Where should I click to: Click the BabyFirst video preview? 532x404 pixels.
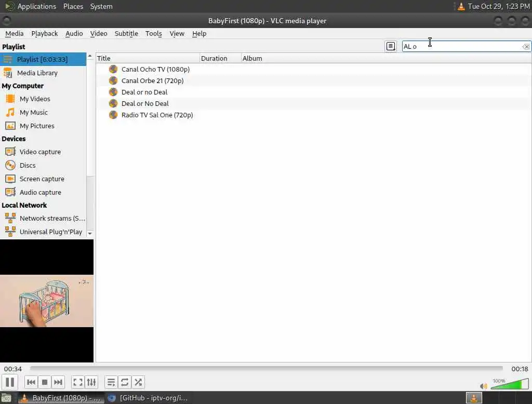46,301
